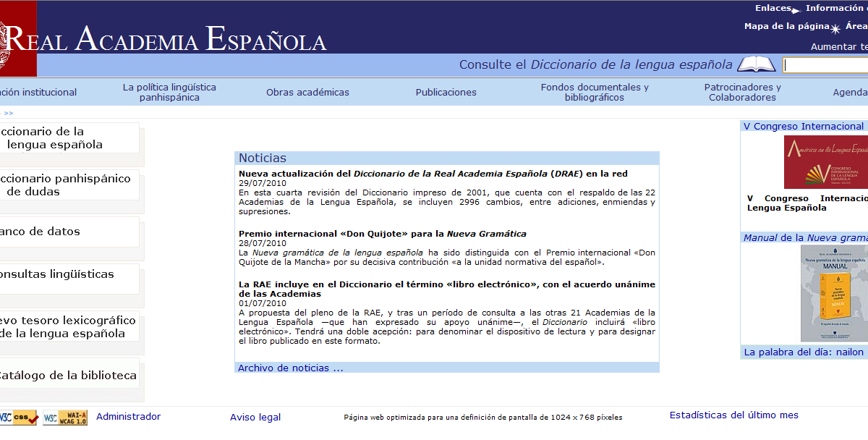Click Aumentar text size link
This screenshot has height=440, width=868.
coord(839,46)
